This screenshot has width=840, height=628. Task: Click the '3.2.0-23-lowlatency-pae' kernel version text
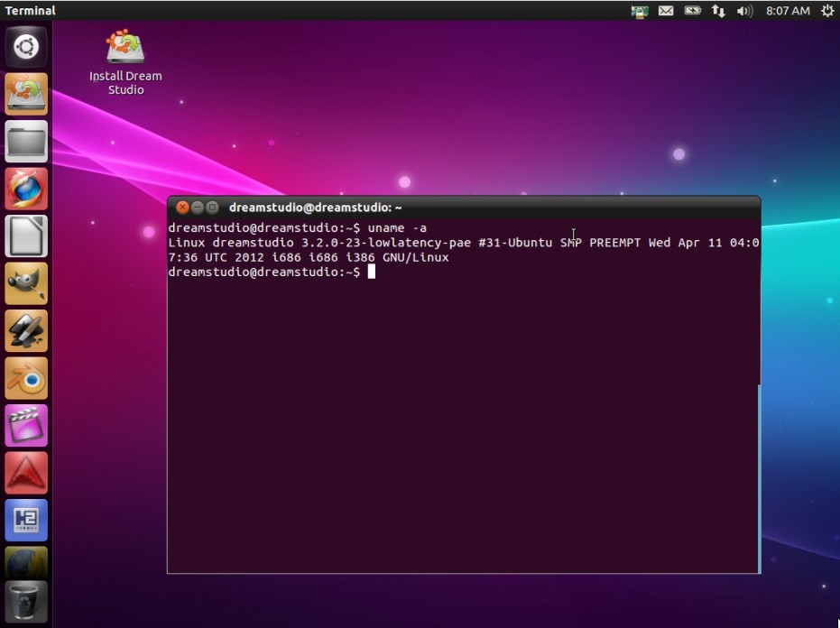coord(386,243)
